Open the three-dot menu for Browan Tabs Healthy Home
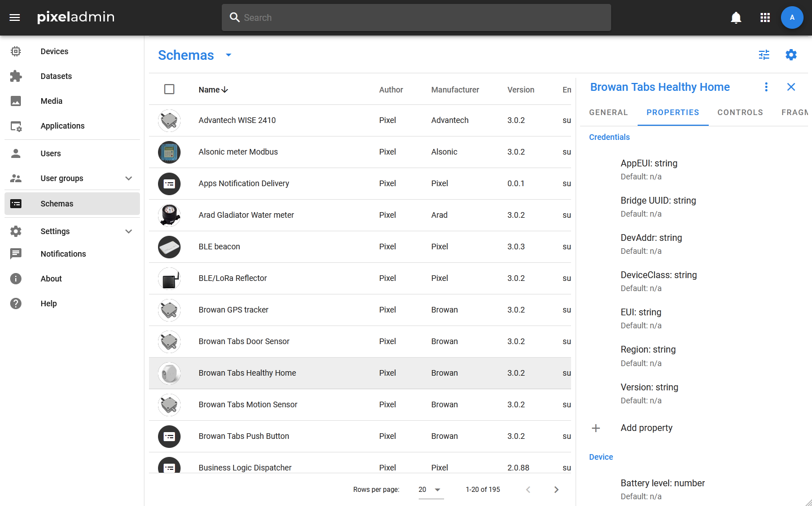 [766, 87]
